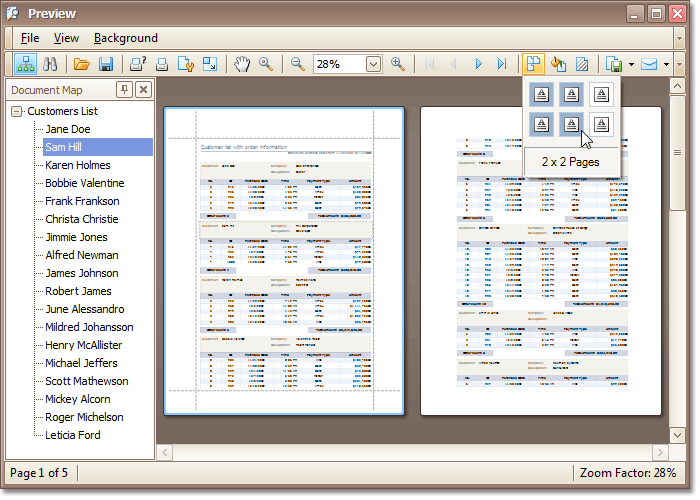Jump to the last page
This screenshot has width=700, height=500.
click(x=502, y=64)
